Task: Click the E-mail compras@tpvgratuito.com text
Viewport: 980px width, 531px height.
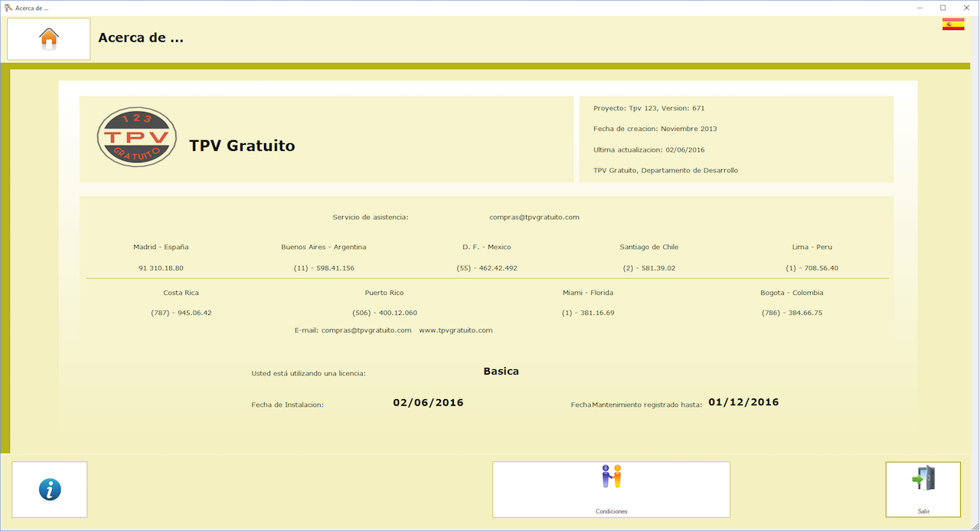Action: pyautogui.click(x=353, y=330)
